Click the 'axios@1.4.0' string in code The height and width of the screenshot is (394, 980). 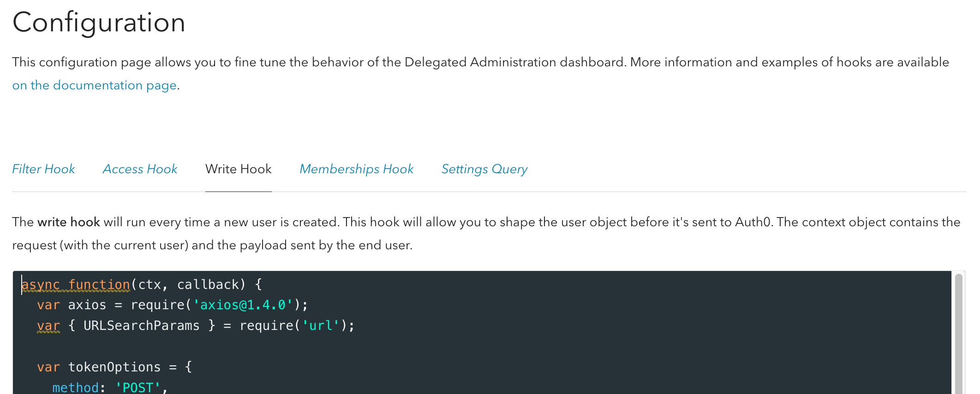tap(243, 305)
